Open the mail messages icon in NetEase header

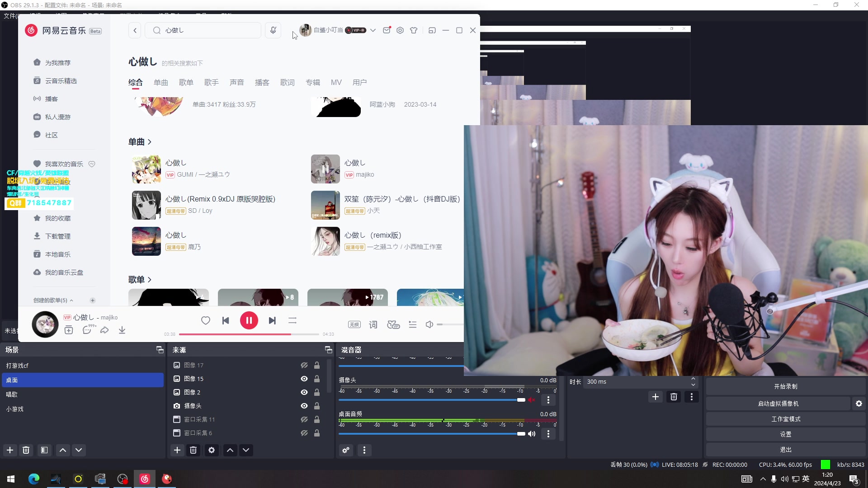tap(387, 30)
